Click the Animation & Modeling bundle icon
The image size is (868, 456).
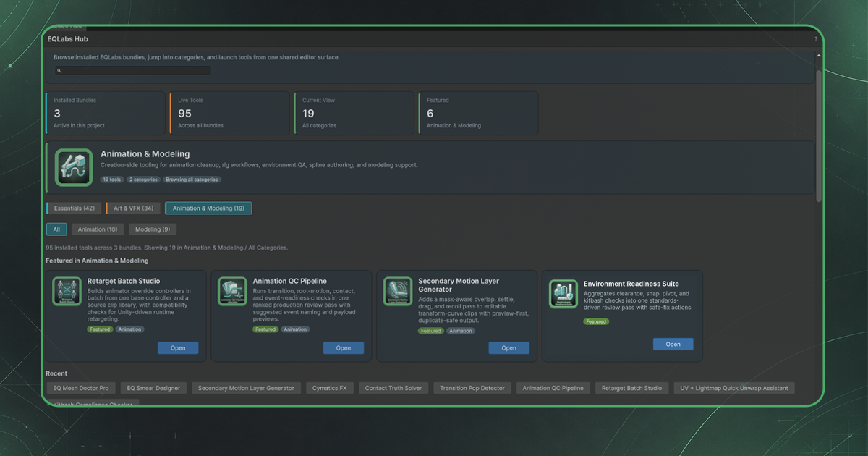(x=74, y=167)
